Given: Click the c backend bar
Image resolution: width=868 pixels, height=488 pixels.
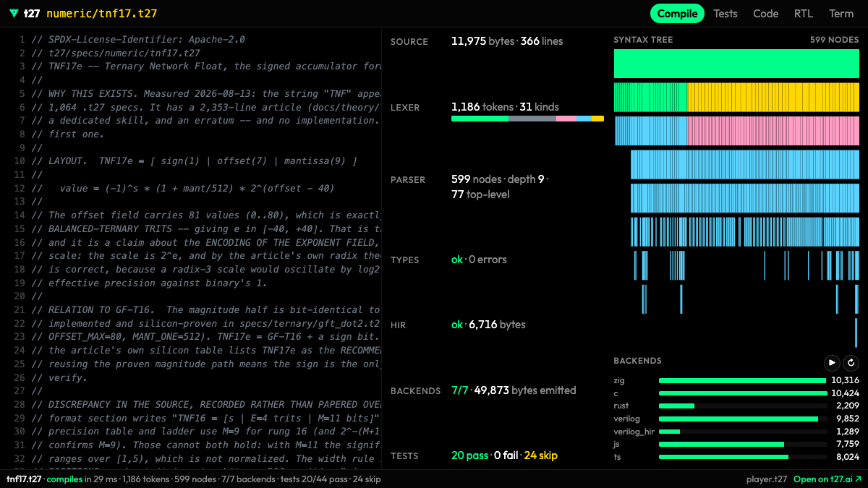Looking at the screenshot, I should (742, 393).
